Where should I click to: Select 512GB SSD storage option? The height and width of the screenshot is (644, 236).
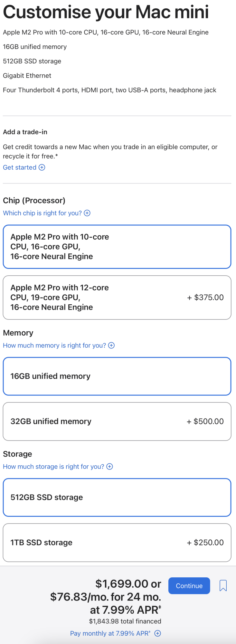pyautogui.click(x=117, y=497)
